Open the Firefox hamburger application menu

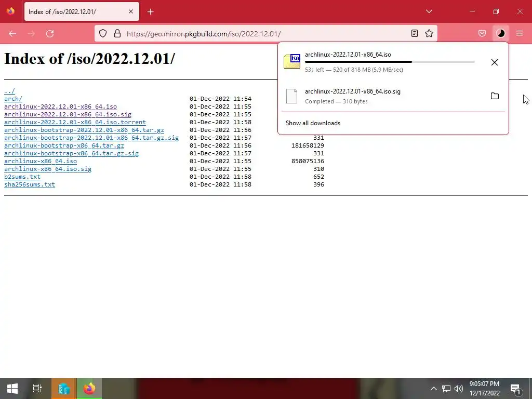point(520,33)
